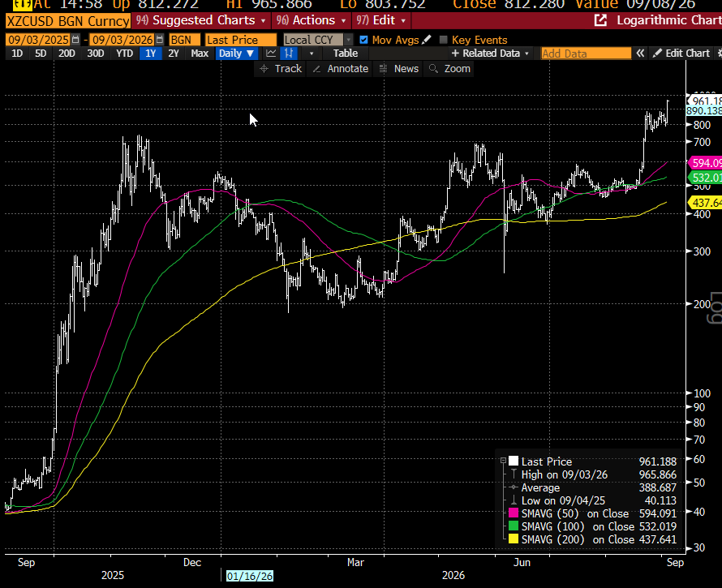
Task: Collapse the legend box toggle beside Last Price
Action: point(503,461)
